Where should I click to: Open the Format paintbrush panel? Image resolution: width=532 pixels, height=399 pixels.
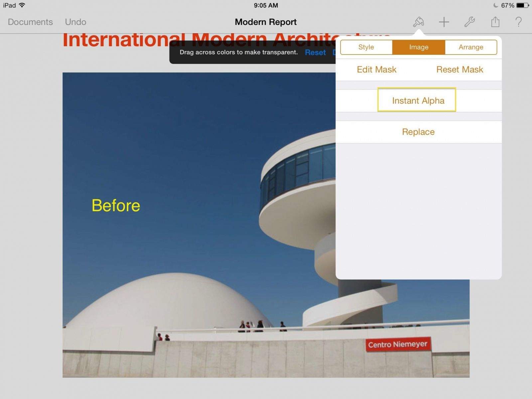[418, 22]
